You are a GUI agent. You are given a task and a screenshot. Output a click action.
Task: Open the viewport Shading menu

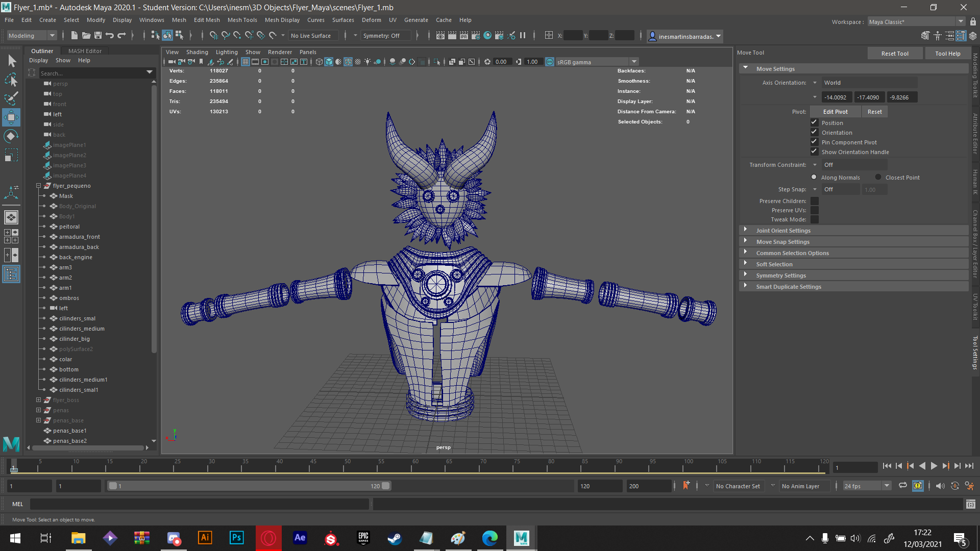[197, 52]
